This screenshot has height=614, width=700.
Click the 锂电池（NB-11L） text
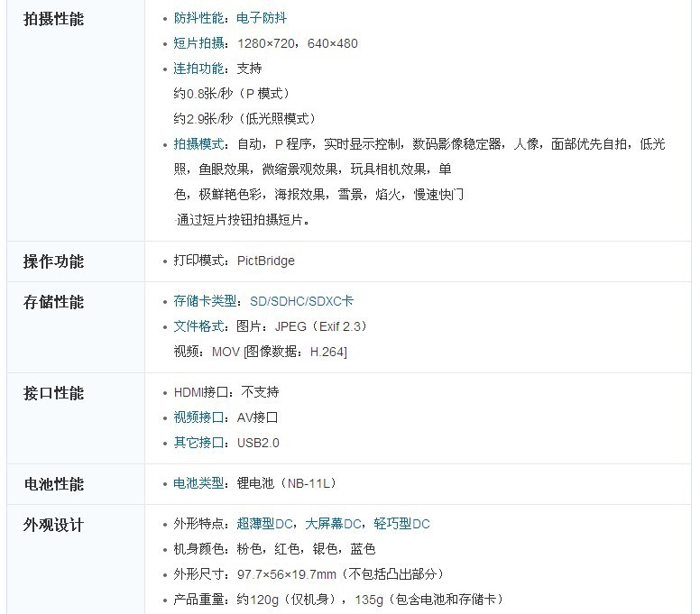[287, 483]
